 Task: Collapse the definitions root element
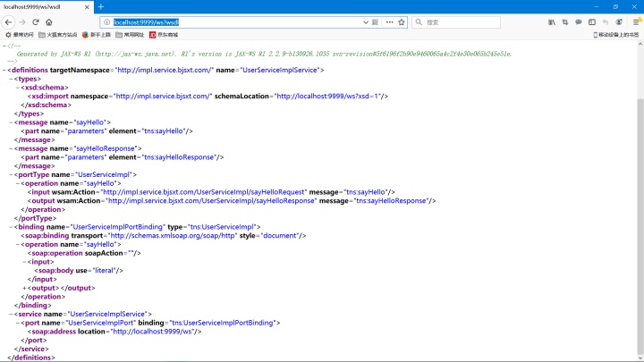pos(4,71)
